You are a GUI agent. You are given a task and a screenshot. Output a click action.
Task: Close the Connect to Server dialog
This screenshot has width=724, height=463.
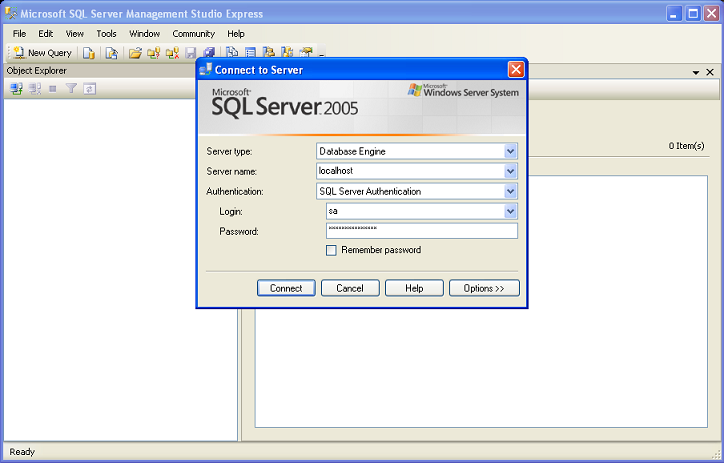516,70
